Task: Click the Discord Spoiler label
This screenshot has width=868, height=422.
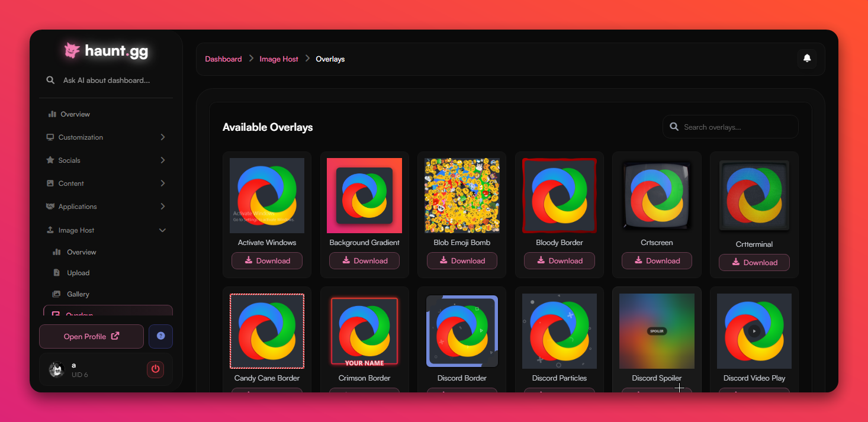Action: click(x=657, y=378)
